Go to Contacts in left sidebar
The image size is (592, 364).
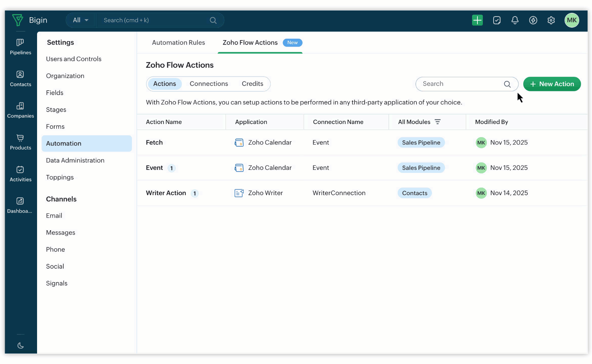(x=20, y=79)
